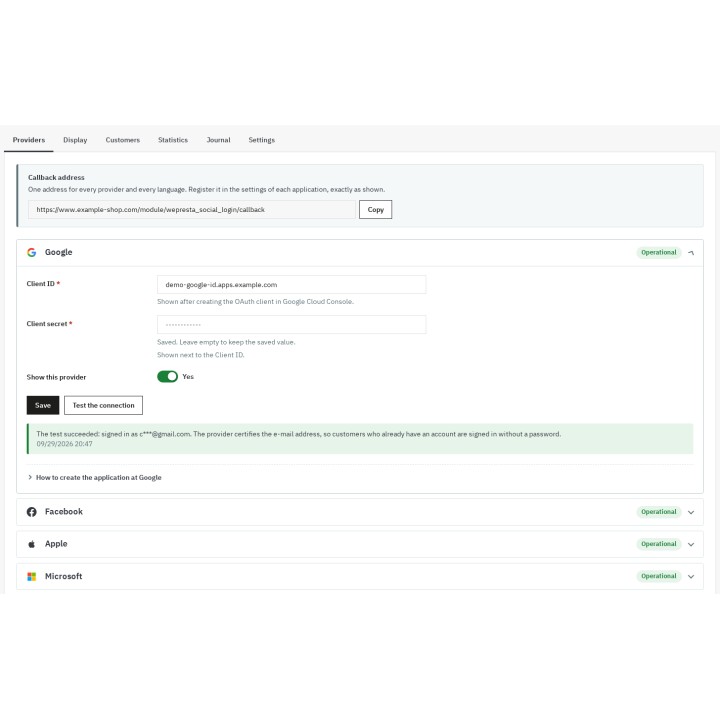Switch to the Display tab

(x=75, y=140)
